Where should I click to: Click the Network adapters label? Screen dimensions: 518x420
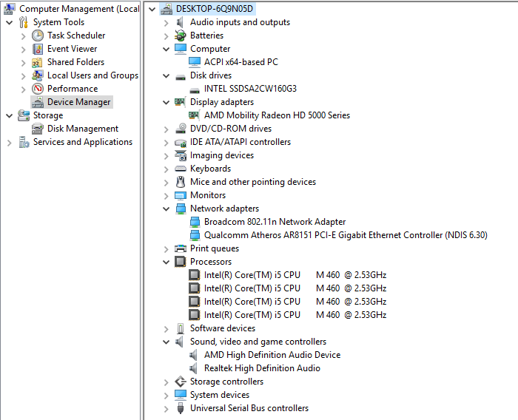224,209
